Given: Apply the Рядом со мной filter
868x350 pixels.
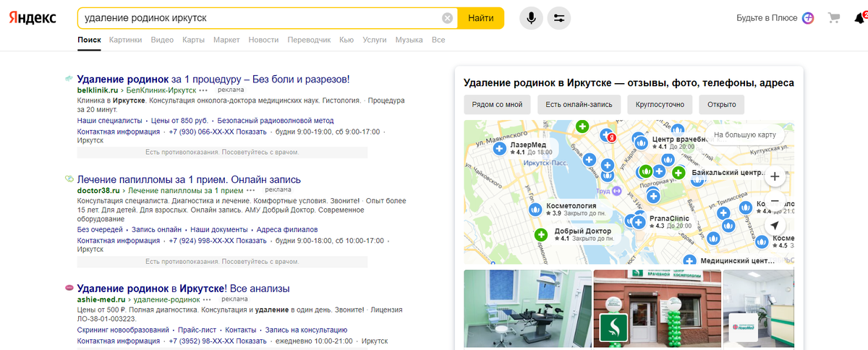Looking at the screenshot, I should tap(497, 104).
